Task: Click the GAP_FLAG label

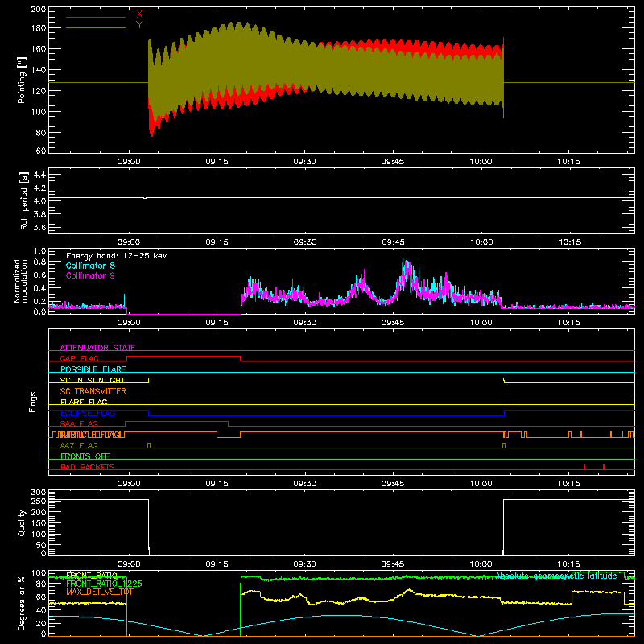Action: [79, 358]
